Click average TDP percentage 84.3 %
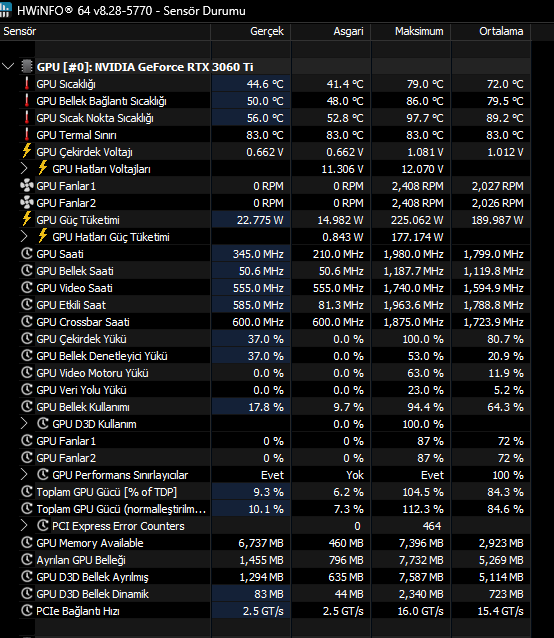This screenshot has width=554, height=638. click(506, 492)
